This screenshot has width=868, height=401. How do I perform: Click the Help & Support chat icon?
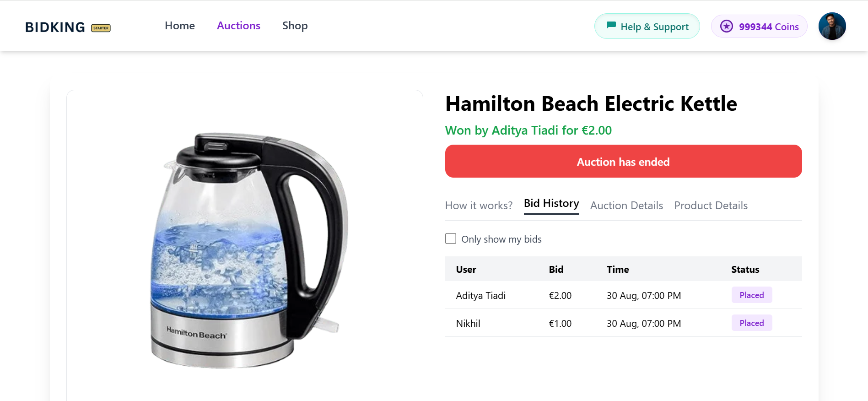tap(611, 26)
